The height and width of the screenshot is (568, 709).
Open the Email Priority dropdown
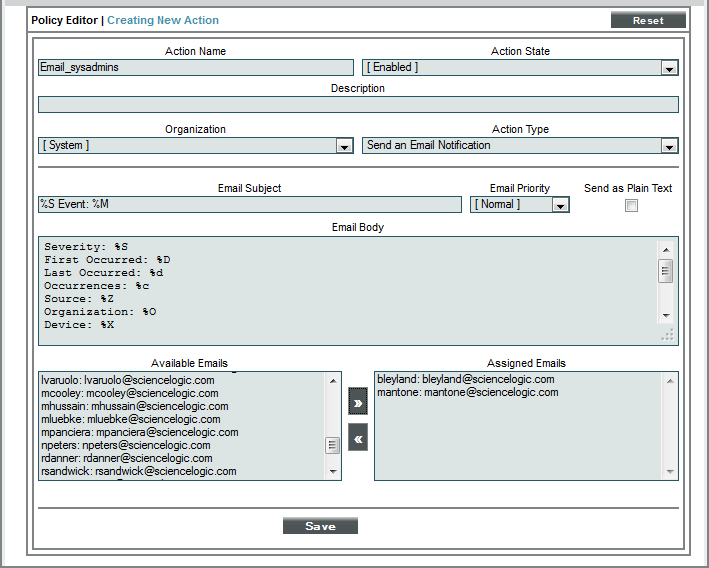(x=519, y=205)
